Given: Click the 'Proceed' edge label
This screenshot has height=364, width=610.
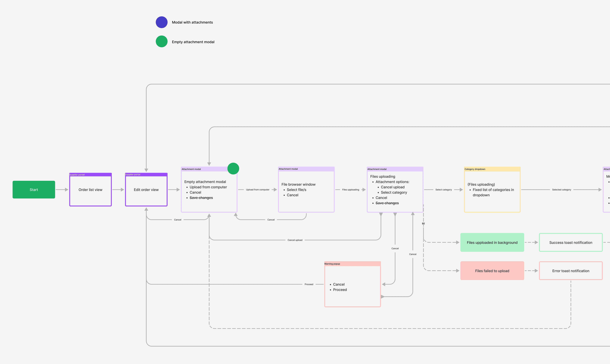Looking at the screenshot, I should point(309,284).
